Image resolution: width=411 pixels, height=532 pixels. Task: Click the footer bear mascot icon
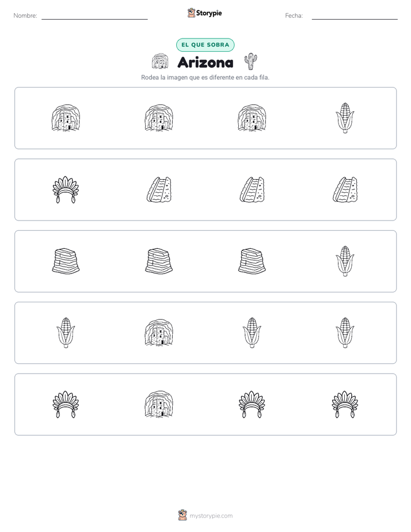(x=183, y=515)
